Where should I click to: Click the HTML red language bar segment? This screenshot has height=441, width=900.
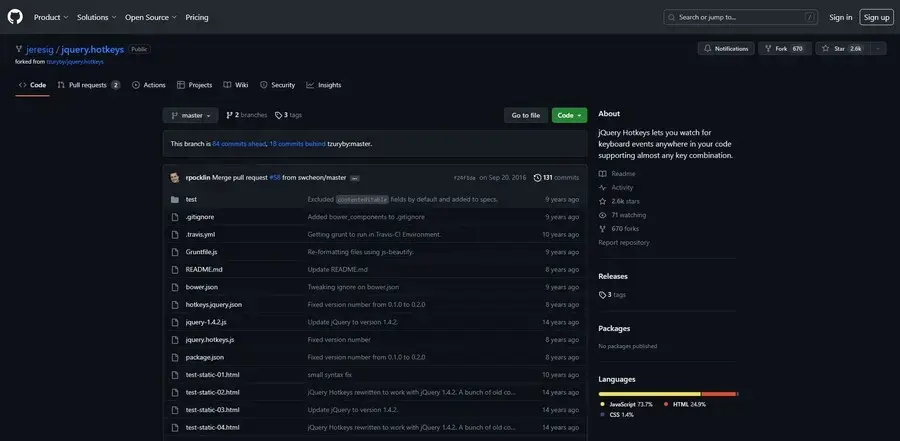point(719,394)
